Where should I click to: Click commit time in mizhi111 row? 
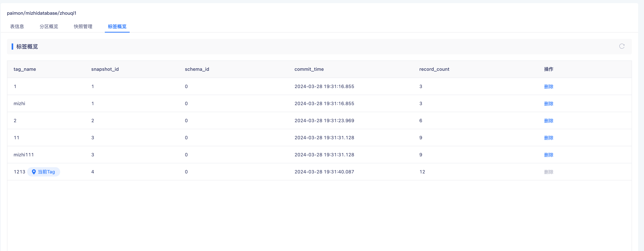pyautogui.click(x=324, y=155)
